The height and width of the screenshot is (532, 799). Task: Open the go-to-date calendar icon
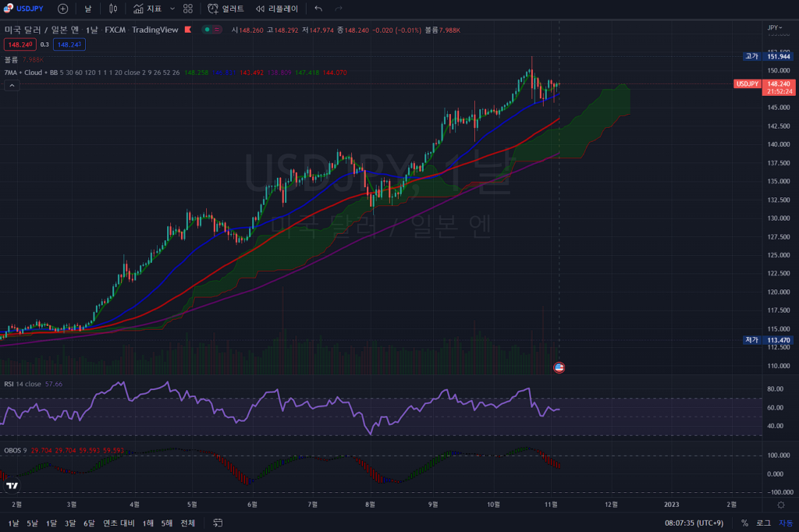218,523
